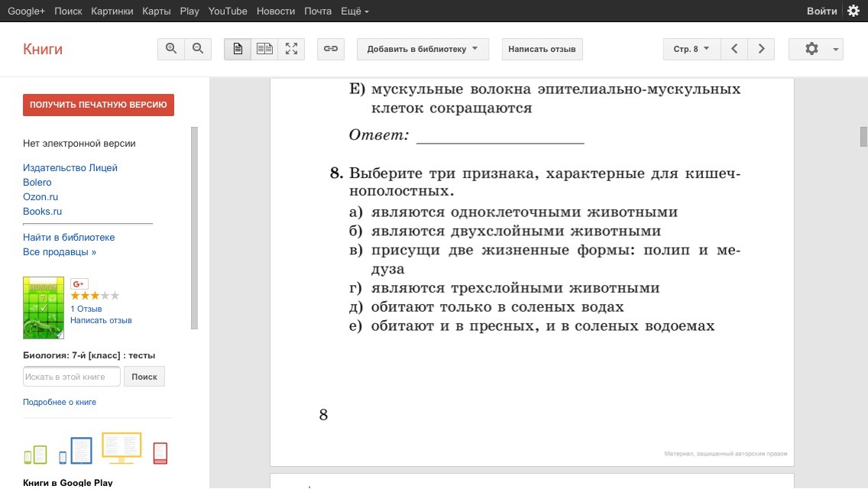Go to the next page arrow

click(761, 49)
